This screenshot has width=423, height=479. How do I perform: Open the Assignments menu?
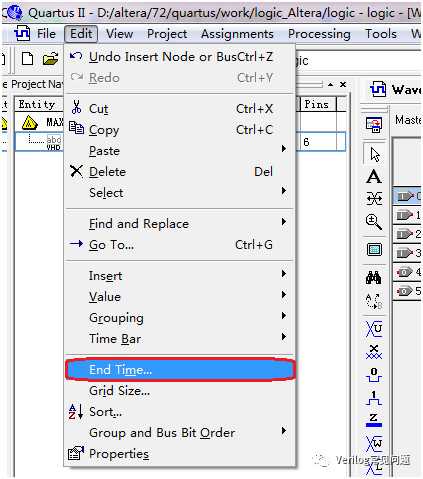point(237,34)
